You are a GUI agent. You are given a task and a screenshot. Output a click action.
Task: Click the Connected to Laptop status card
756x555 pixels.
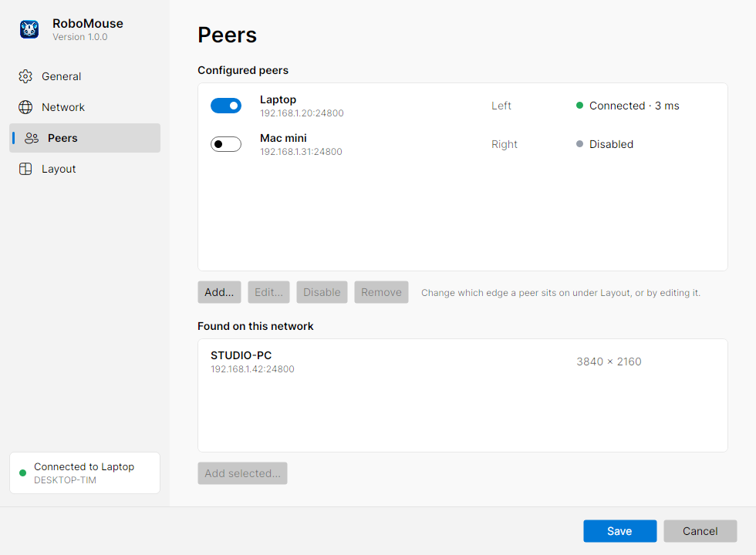tap(85, 473)
